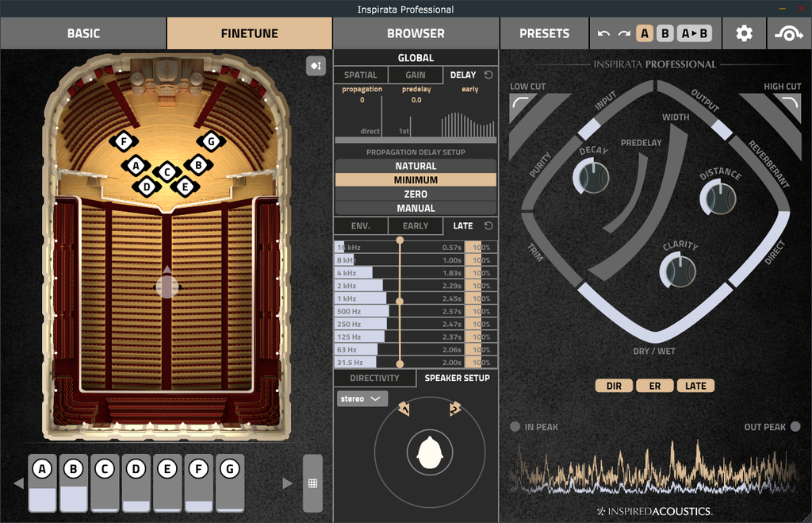812x523 pixels.
Task: Click the HIGH CUT filter icon
Action: [787, 102]
